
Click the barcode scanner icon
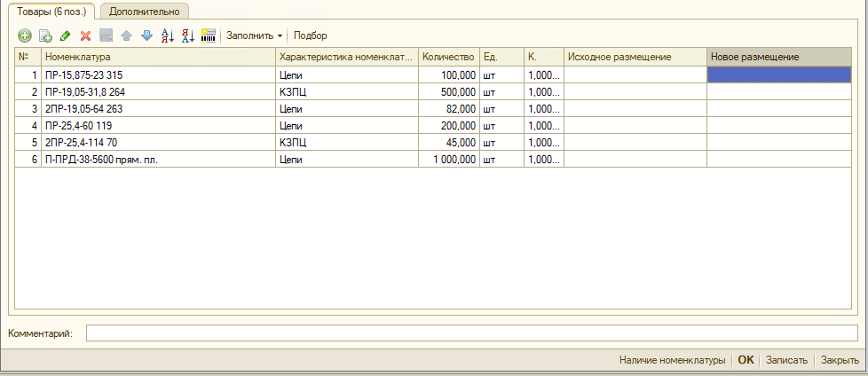(209, 36)
